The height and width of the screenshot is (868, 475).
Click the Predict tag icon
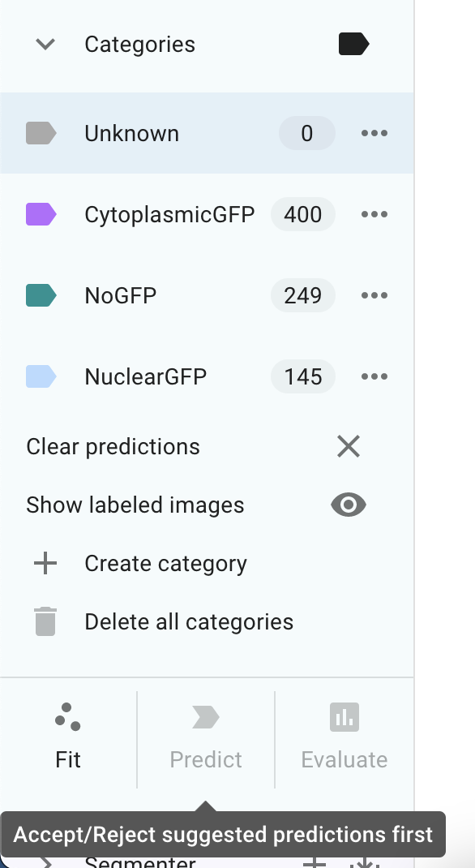pos(205,716)
